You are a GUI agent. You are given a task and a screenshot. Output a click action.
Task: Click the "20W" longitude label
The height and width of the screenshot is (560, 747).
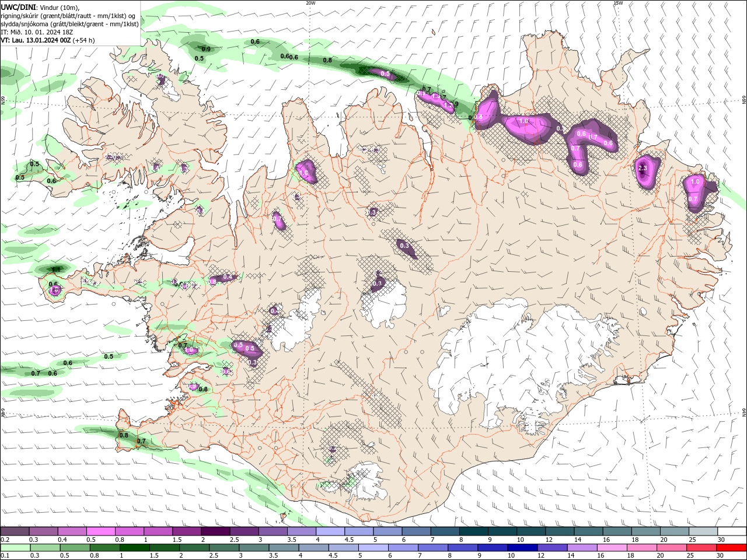click(x=311, y=2)
